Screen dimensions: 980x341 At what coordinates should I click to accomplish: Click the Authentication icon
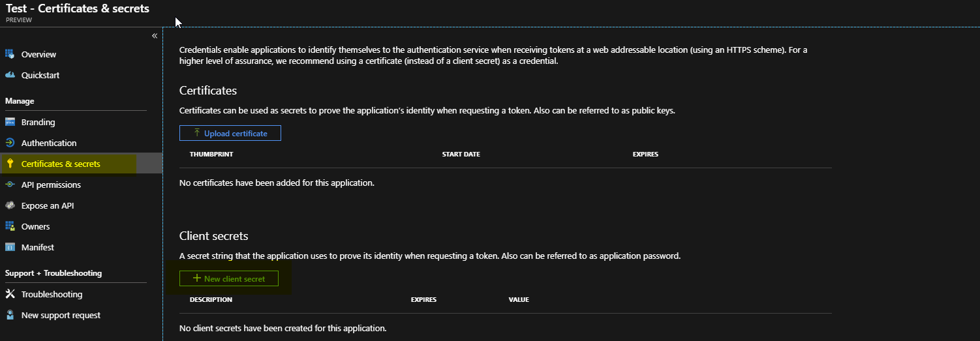pos(10,143)
